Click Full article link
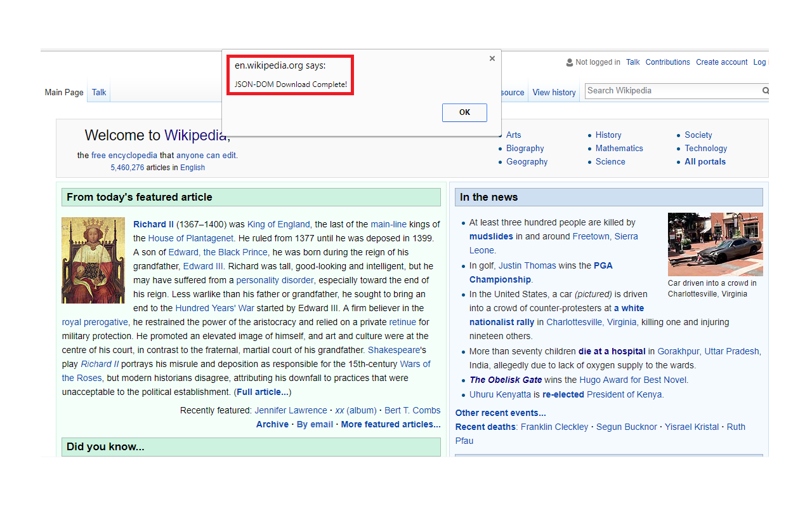Screen dimensions: 812x508 pyautogui.click(x=263, y=392)
